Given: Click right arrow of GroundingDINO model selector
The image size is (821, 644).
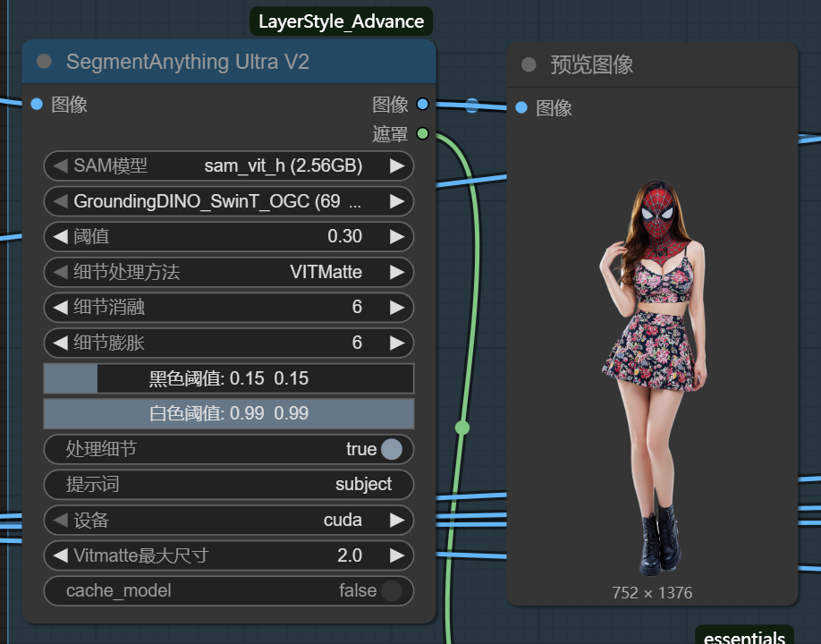Looking at the screenshot, I should [x=397, y=201].
